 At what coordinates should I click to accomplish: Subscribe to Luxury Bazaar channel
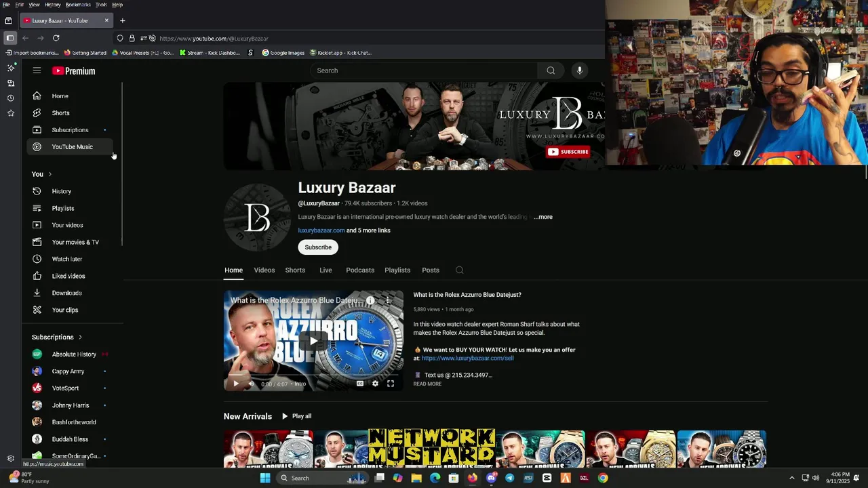(318, 247)
